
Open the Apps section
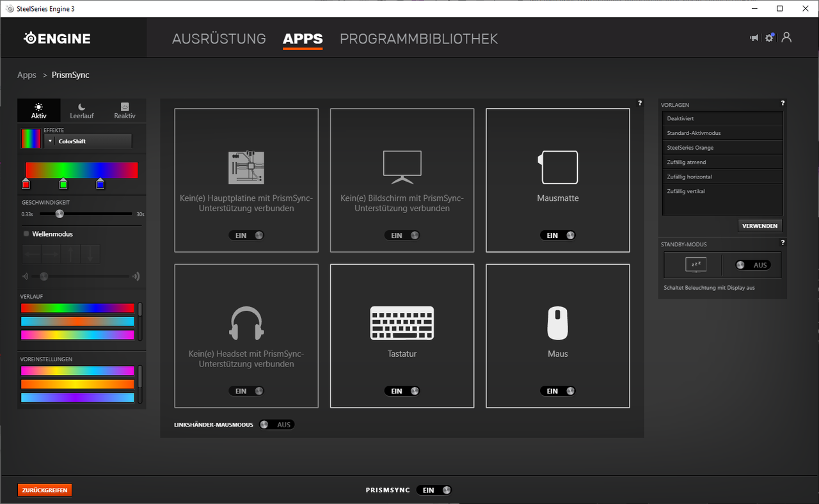click(x=303, y=38)
